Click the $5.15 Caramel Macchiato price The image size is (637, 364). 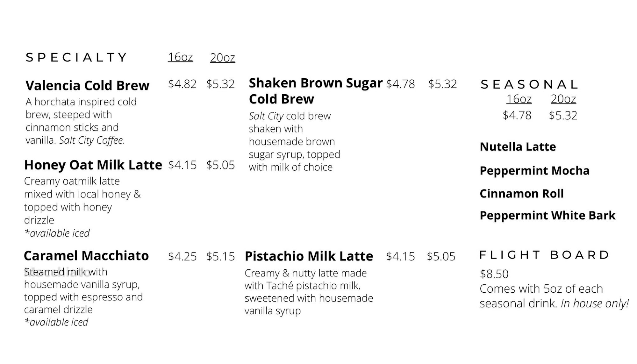coord(220,257)
